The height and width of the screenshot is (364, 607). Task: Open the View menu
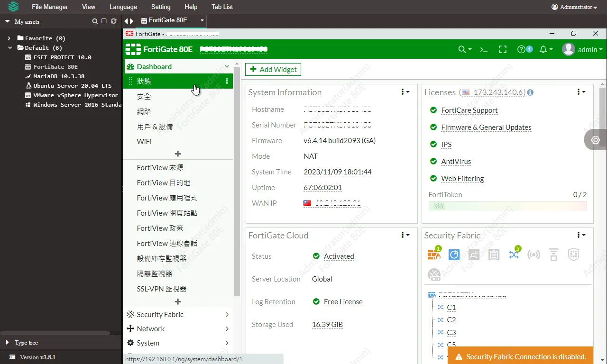click(x=89, y=7)
